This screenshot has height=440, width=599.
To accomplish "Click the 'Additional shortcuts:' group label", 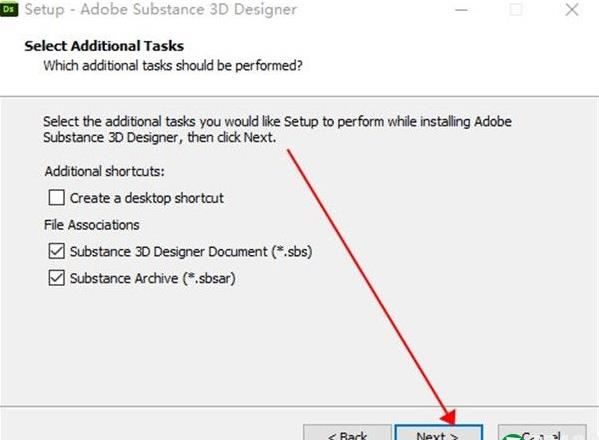I will point(104,171).
